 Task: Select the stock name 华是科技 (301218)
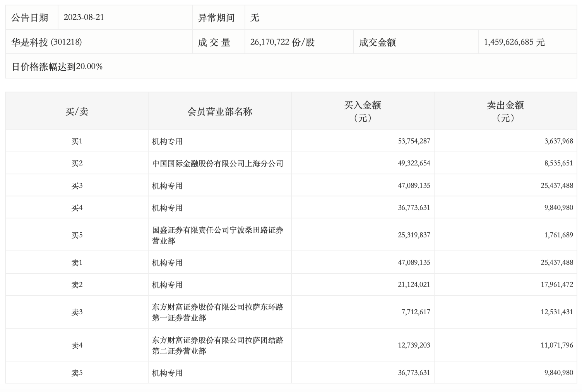point(46,42)
